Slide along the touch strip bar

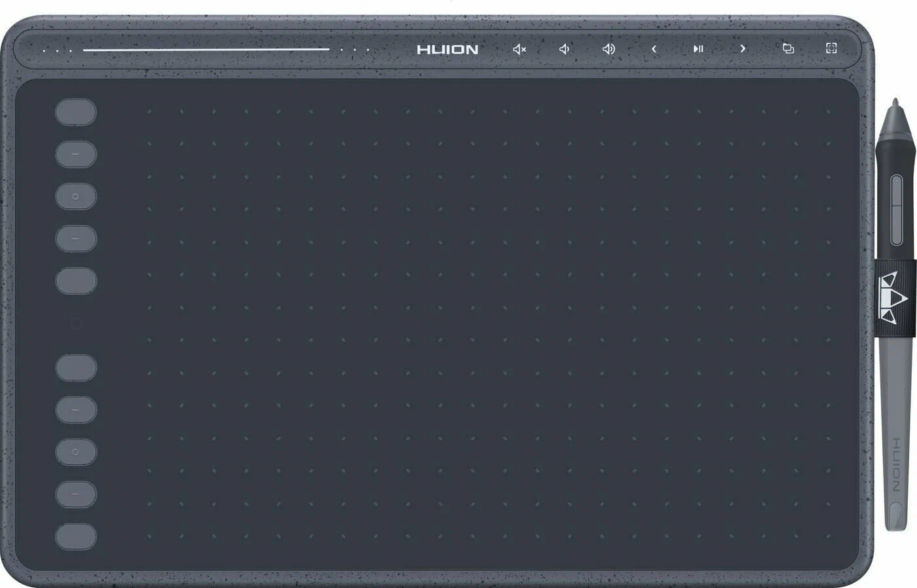pyautogui.click(x=206, y=49)
